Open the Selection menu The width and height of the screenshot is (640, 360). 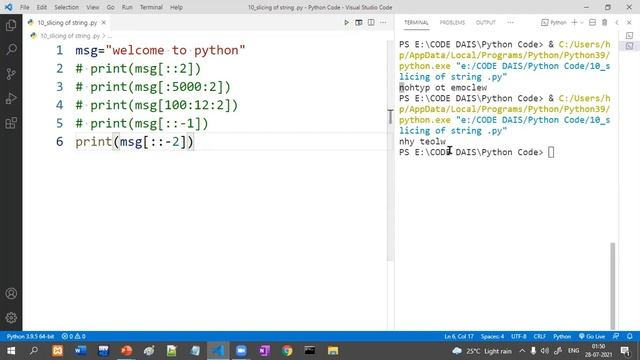click(67, 7)
